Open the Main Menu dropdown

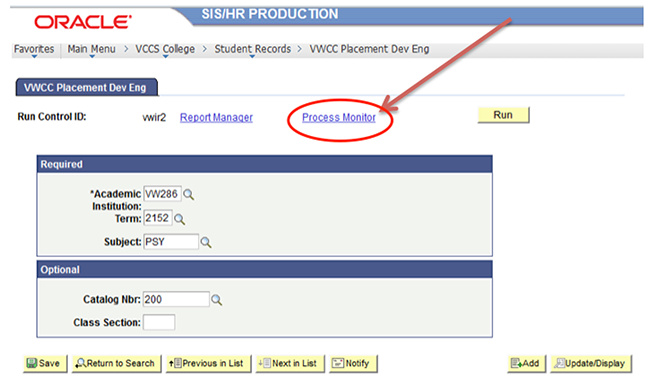pyautogui.click(x=91, y=49)
